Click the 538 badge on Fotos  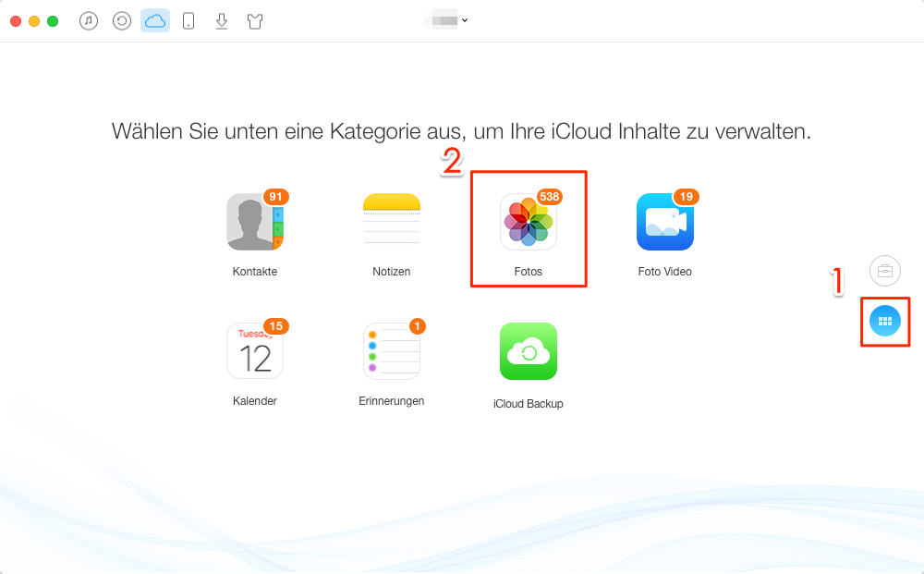click(549, 197)
